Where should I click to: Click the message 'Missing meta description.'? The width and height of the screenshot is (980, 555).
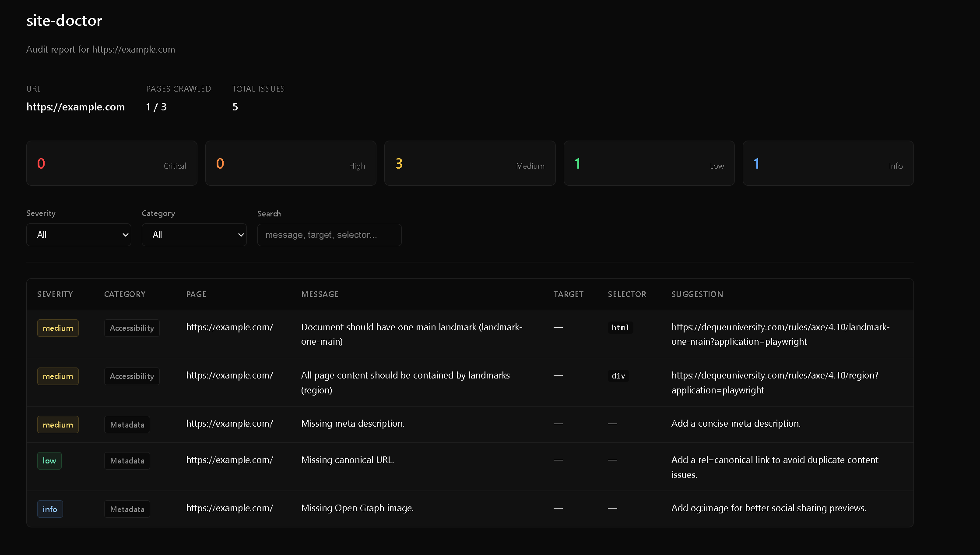(x=353, y=424)
